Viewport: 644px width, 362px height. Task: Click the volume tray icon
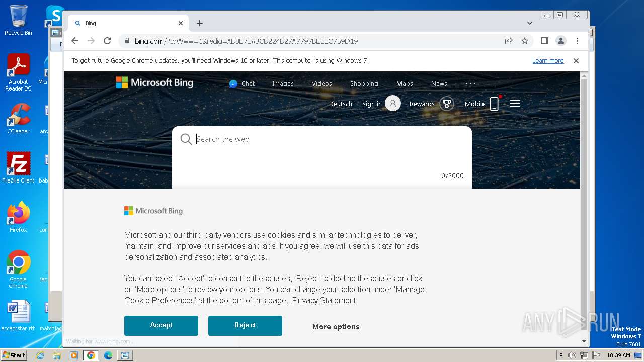572,355
